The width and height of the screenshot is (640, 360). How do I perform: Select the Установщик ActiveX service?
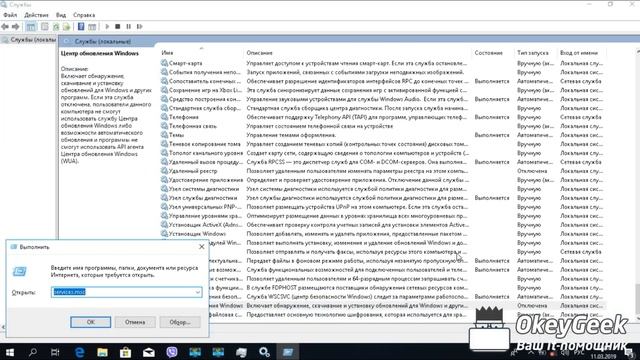click(x=383, y=224)
